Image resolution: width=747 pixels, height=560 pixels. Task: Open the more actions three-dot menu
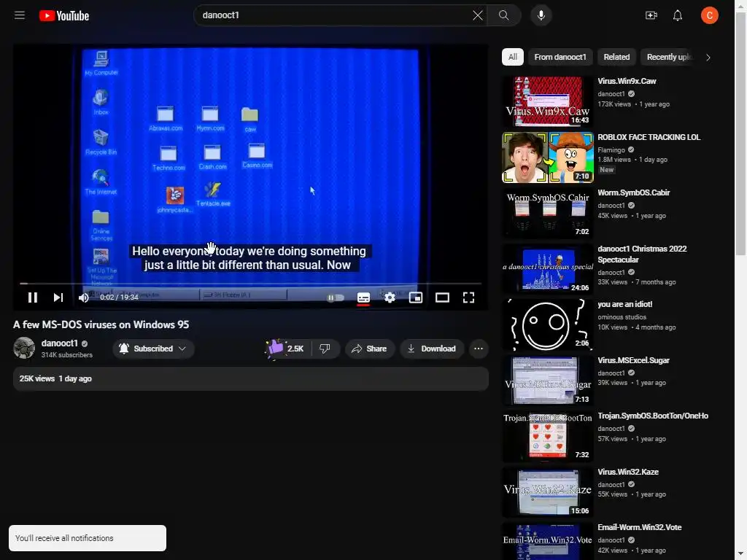tap(479, 349)
